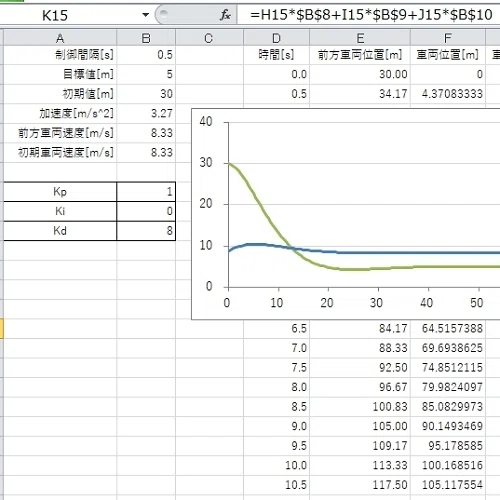Screen dimensions: 500x500
Task: Select time cell 7.5
Action: (x=276, y=368)
